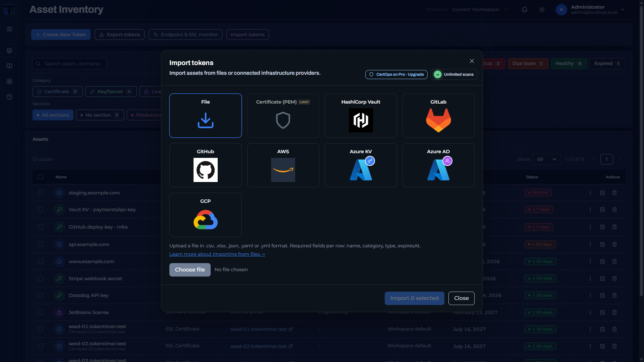The image size is (644, 362).
Task: Select the Azure KV provider card
Action: click(x=361, y=165)
